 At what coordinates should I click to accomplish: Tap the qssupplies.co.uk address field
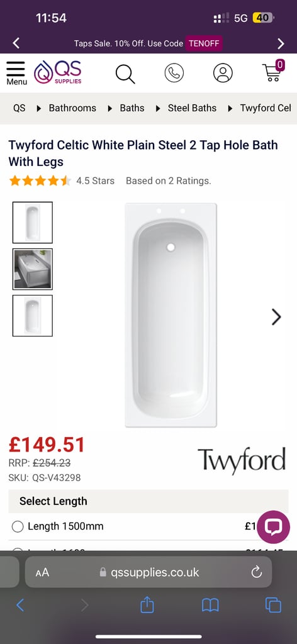coord(148,572)
